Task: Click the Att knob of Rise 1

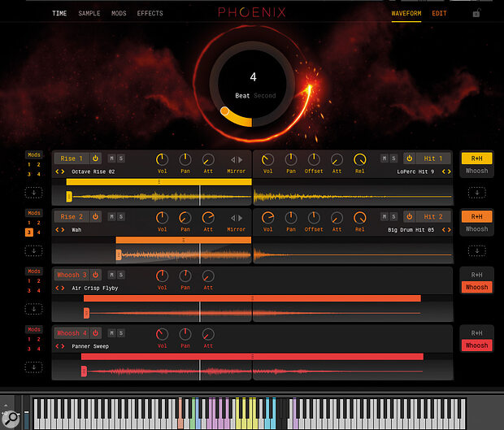Action: 208,159
